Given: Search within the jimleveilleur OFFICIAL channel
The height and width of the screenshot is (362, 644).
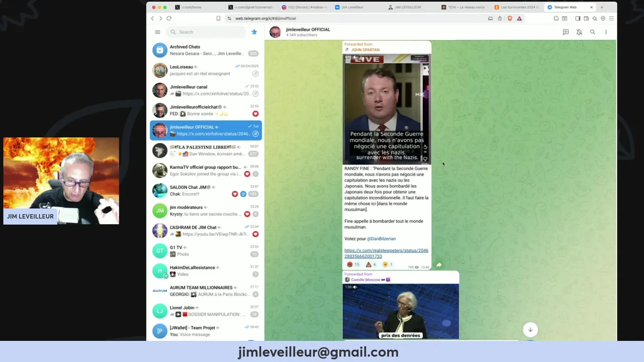Looking at the screenshot, I should (592, 32).
